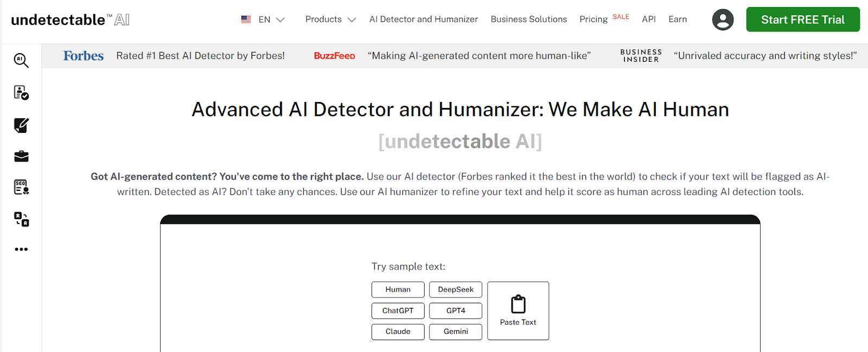This screenshot has width=868, height=352.
Task: Load the DeepSeek sample text
Action: (x=456, y=290)
